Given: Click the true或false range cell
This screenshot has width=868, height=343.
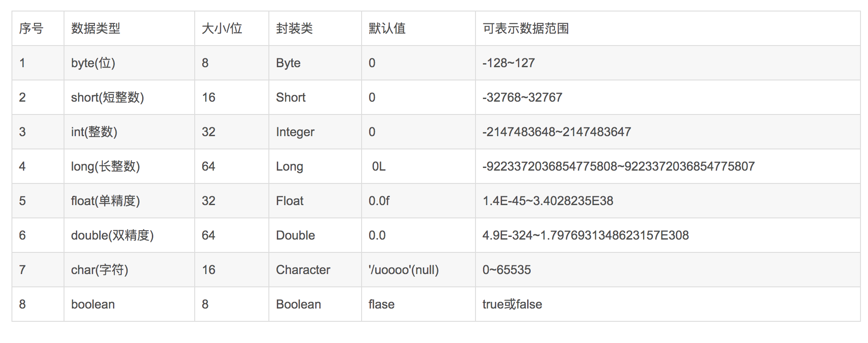Looking at the screenshot, I should [x=512, y=305].
